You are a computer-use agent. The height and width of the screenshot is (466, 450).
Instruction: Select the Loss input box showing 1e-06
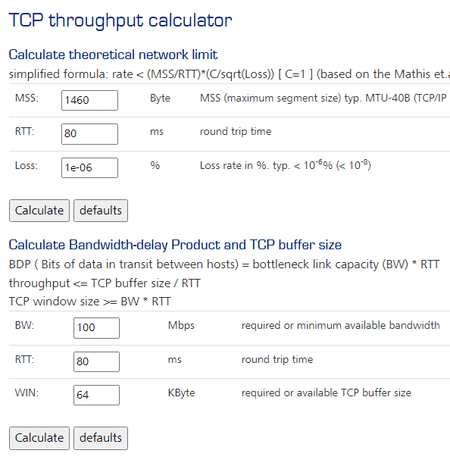89,167
